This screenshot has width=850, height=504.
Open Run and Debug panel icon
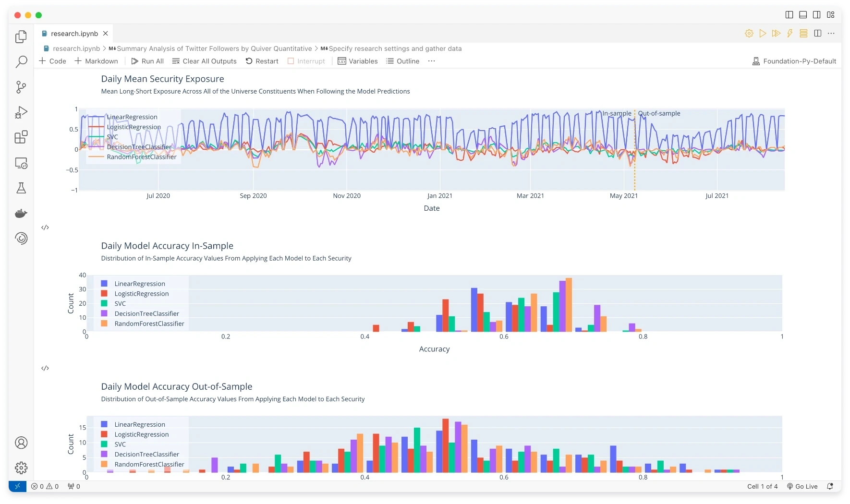(21, 112)
